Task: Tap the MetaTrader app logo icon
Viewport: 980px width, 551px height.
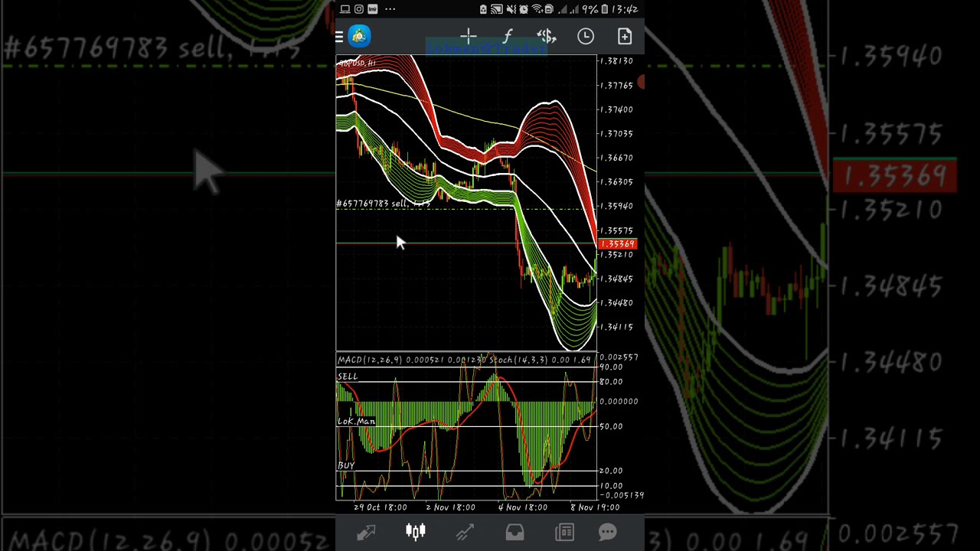Action: (x=359, y=36)
